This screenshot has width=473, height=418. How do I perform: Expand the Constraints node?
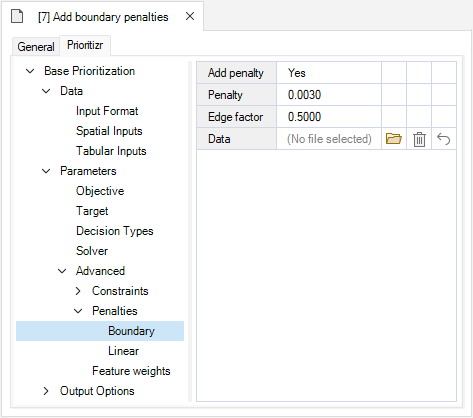tap(78, 291)
